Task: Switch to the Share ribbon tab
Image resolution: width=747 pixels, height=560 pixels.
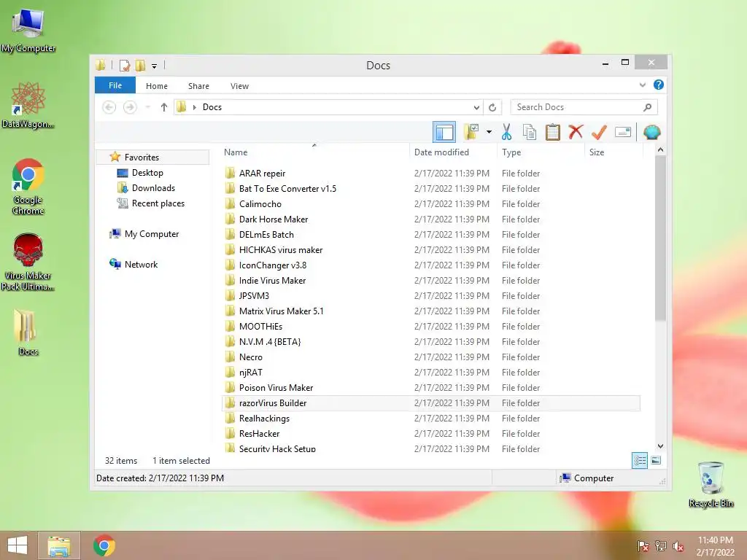Action: click(x=198, y=86)
